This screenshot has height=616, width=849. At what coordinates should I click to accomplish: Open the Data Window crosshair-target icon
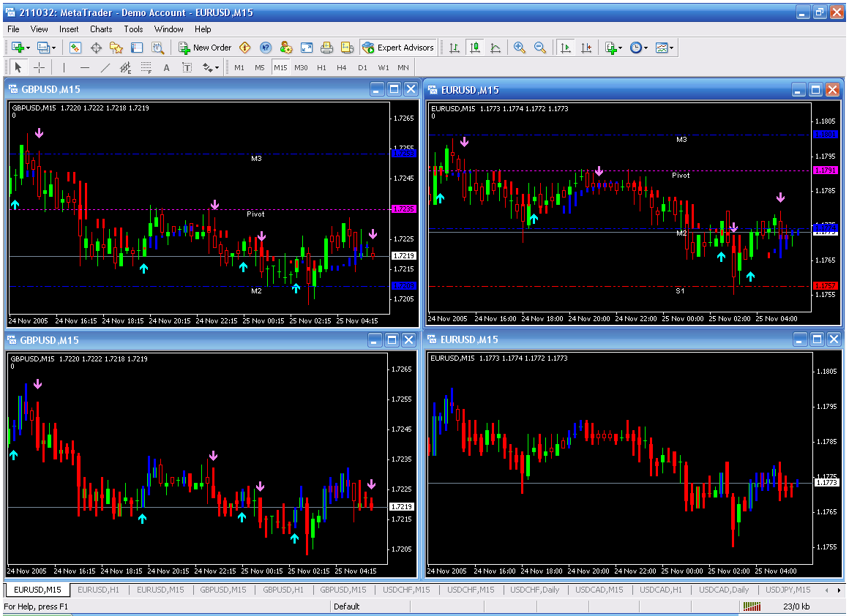(96, 48)
